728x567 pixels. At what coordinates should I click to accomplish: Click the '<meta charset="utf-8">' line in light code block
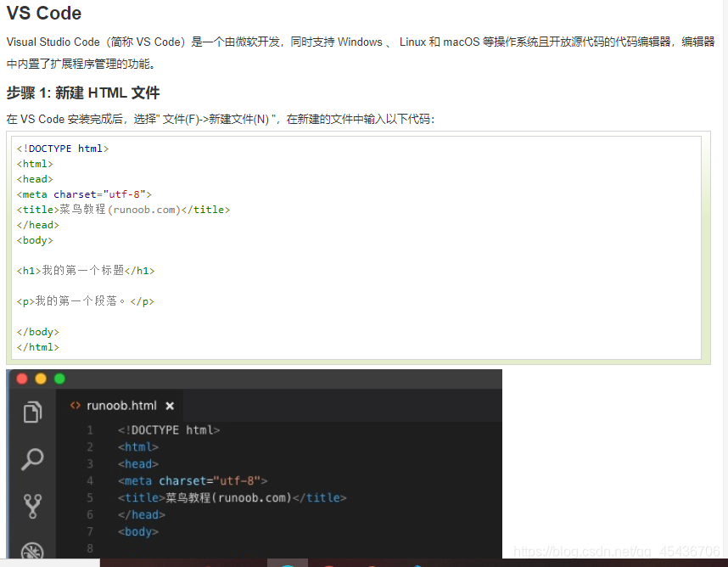[x=84, y=194]
